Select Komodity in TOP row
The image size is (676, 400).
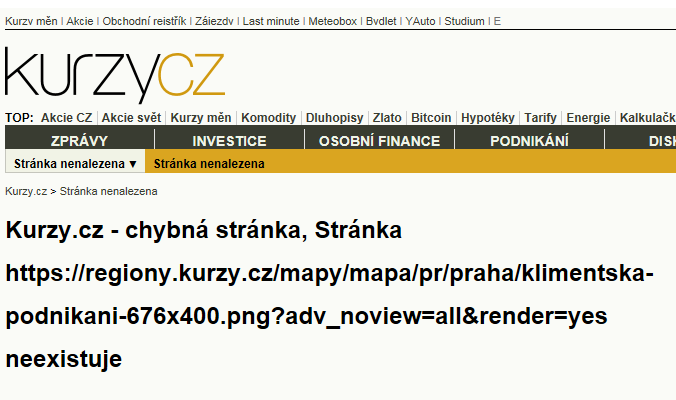269,118
